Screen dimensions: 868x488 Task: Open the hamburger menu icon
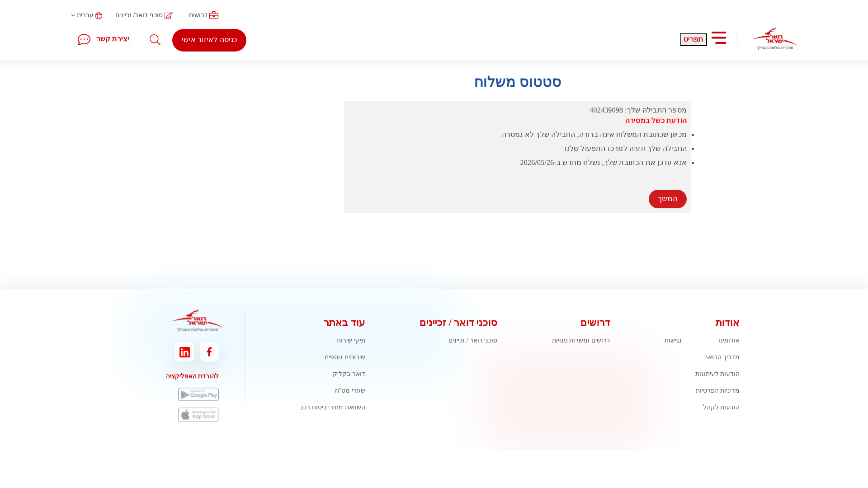coord(718,38)
